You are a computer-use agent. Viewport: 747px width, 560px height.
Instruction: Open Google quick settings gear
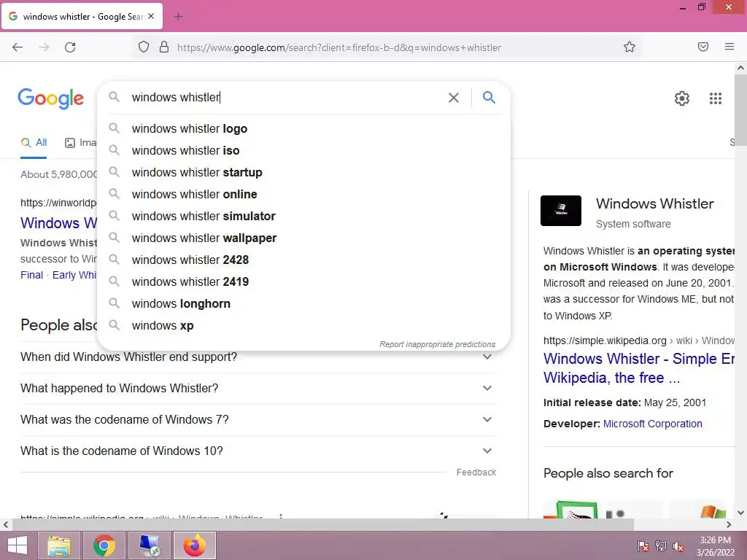pyautogui.click(x=682, y=98)
